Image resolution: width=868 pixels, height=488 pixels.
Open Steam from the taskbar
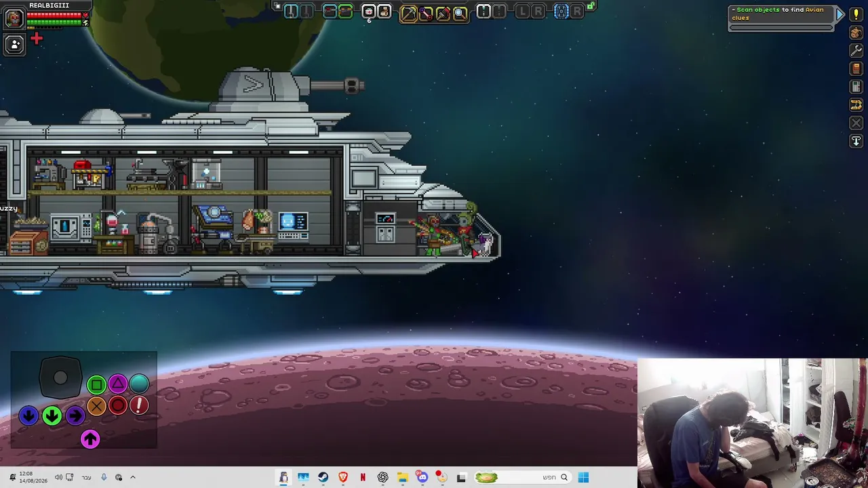(x=323, y=477)
